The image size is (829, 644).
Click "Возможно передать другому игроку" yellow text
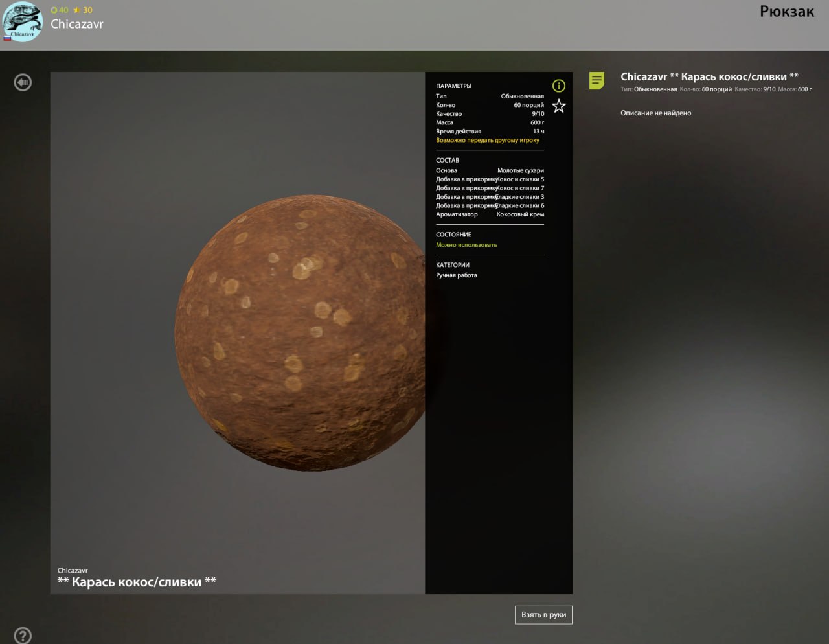tap(487, 140)
